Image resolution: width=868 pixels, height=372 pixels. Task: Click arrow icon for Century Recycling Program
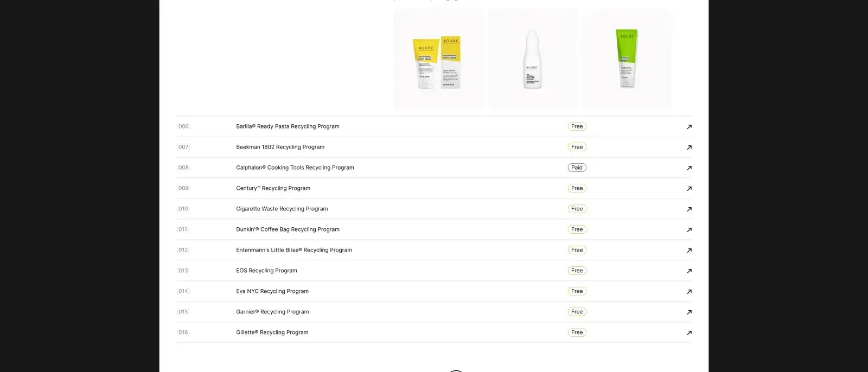pos(689,189)
